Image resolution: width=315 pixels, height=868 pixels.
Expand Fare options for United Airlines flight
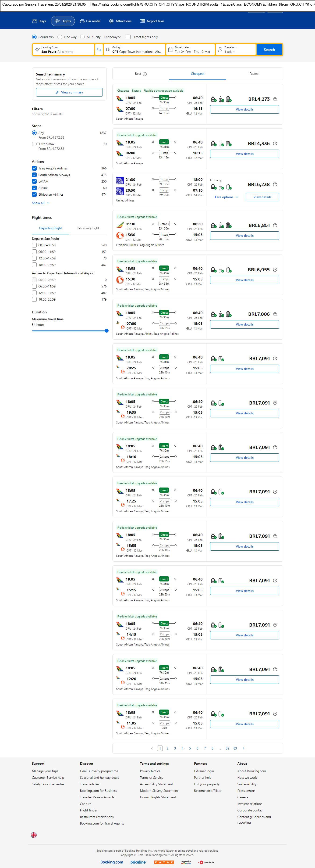tap(227, 197)
